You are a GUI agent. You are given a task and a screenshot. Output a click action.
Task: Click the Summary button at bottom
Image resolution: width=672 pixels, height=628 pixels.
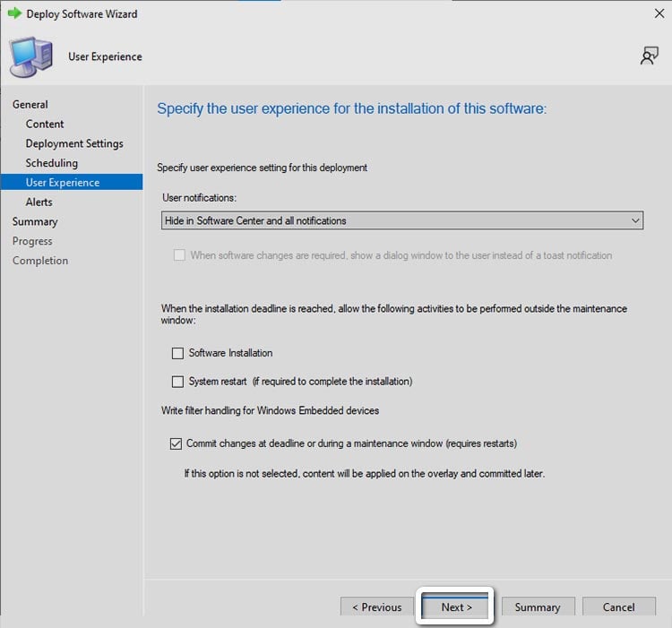(538, 606)
